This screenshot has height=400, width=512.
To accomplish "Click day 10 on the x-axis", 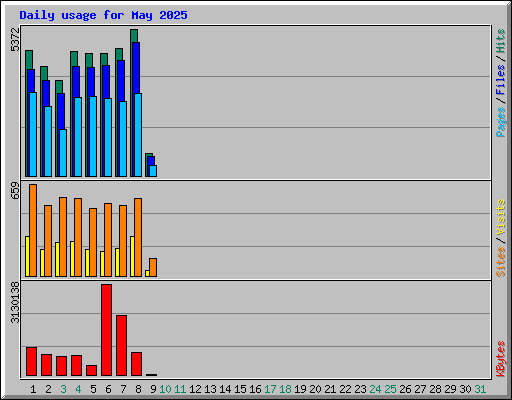I will tap(165, 389).
